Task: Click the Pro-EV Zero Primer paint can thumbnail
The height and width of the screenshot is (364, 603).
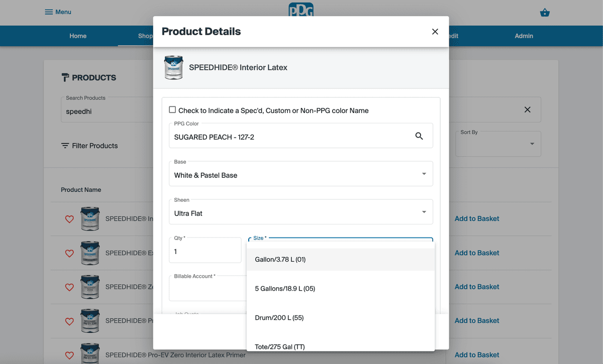Action: click(x=90, y=353)
